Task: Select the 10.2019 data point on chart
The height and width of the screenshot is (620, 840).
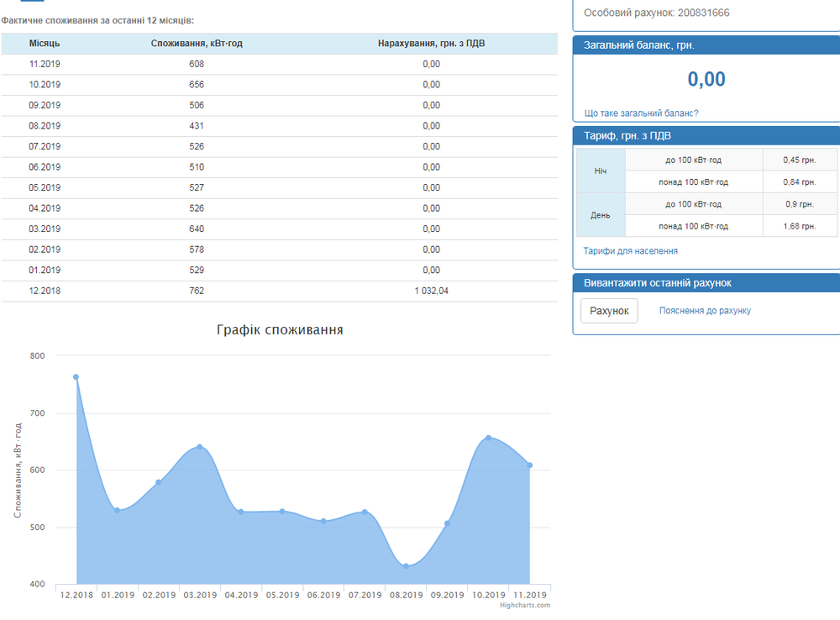Action: [x=488, y=438]
